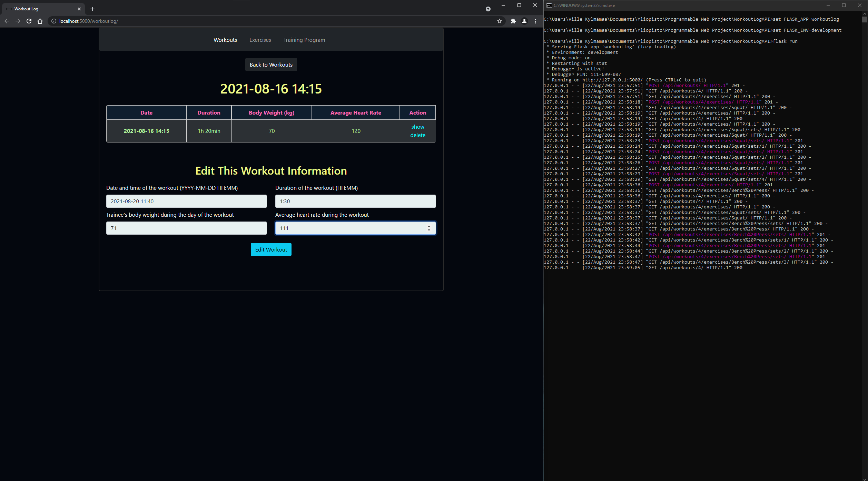Click the Training Program navigation tab
The width and height of the screenshot is (868, 481).
coord(304,40)
